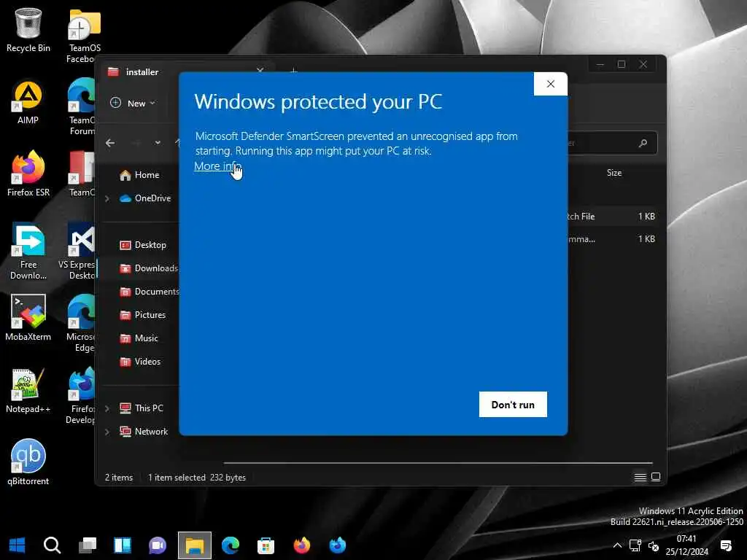
Task: Show hidden tray icons
Action: click(617, 545)
